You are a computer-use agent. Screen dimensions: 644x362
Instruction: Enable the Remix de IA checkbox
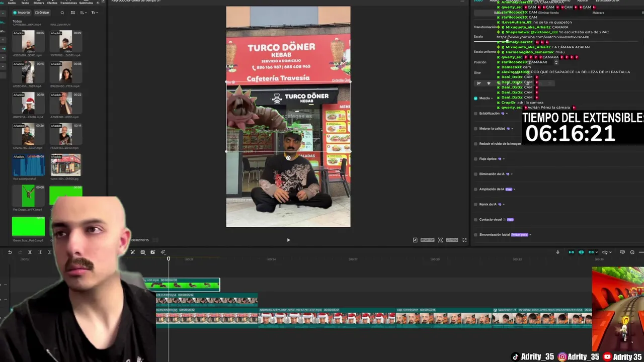[475, 205]
